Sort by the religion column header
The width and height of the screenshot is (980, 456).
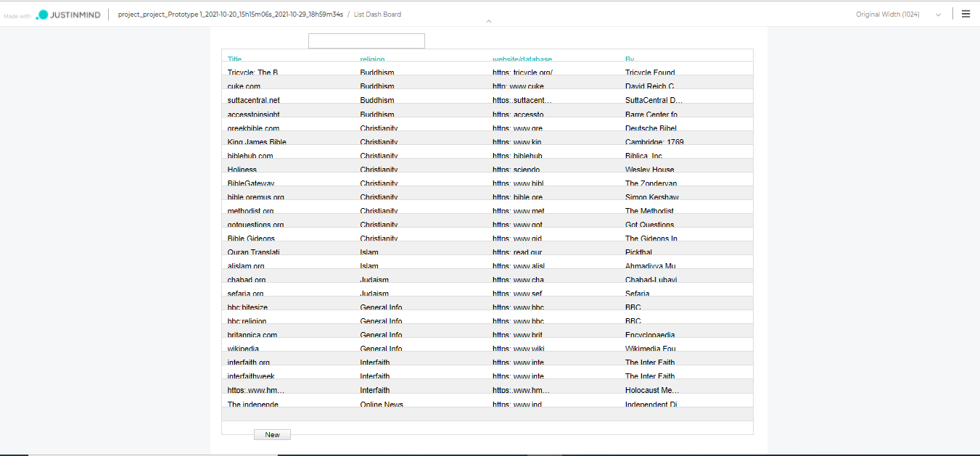372,59
